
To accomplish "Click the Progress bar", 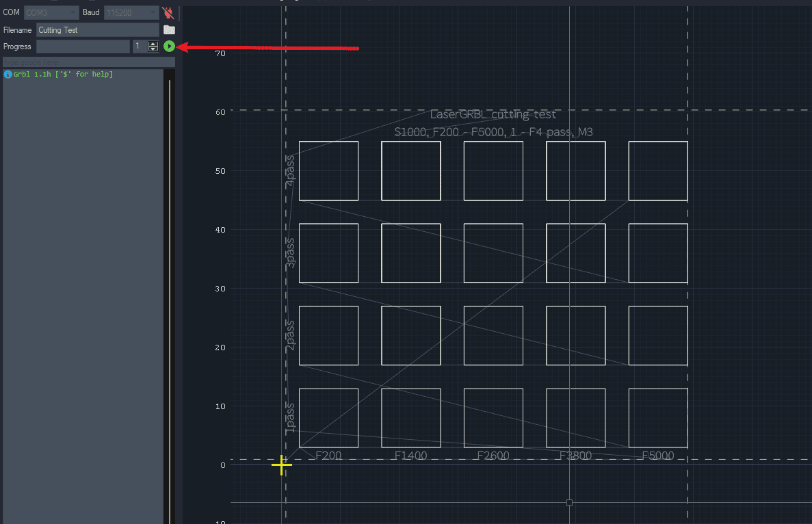I will click(83, 47).
